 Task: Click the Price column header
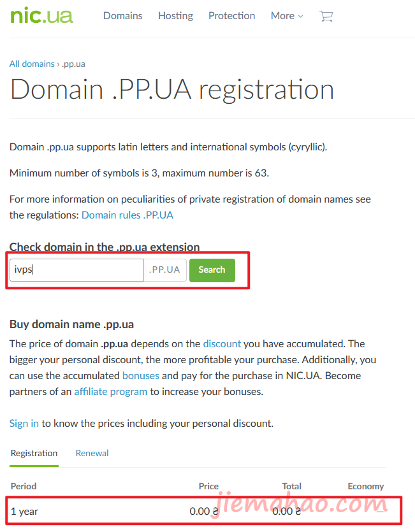point(208,486)
